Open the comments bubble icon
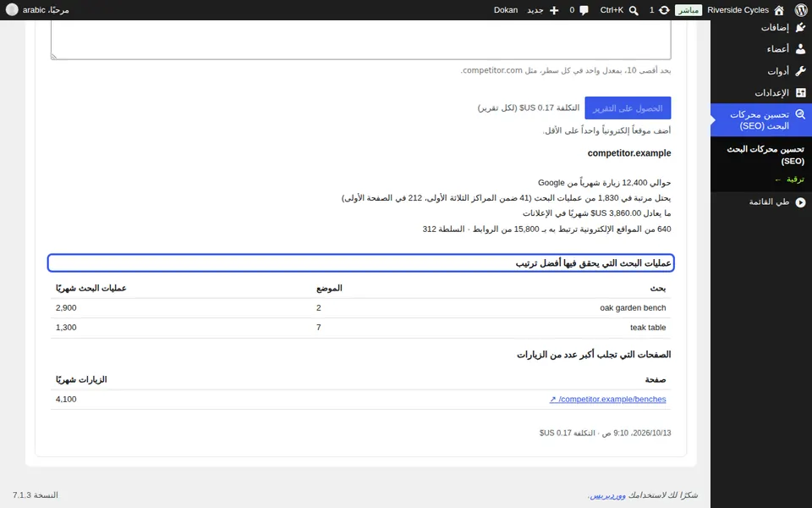This screenshot has height=508, width=812. point(584,10)
